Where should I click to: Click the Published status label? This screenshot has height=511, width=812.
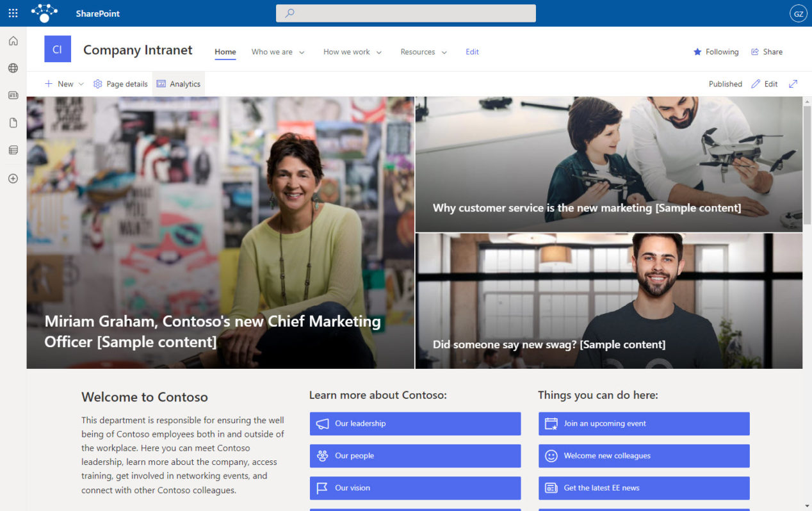coord(725,84)
